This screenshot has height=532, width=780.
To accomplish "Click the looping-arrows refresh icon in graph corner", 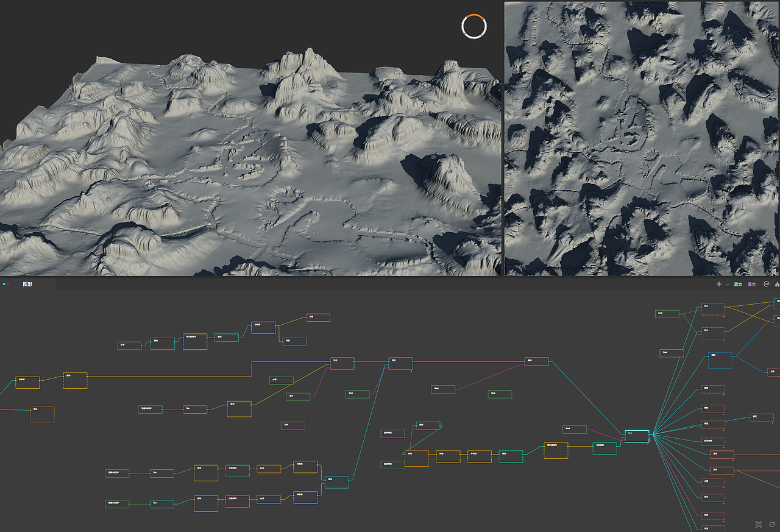I will point(772,524).
